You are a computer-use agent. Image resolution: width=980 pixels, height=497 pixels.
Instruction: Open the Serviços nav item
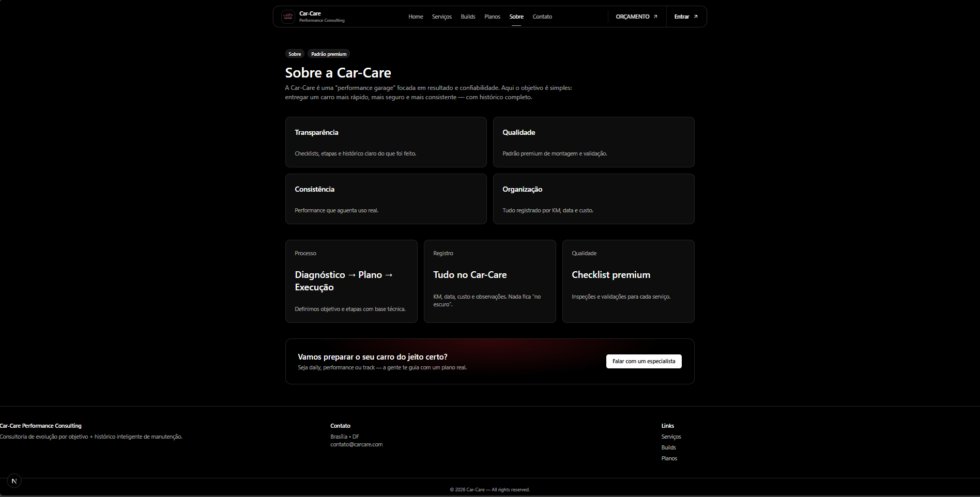tap(441, 17)
